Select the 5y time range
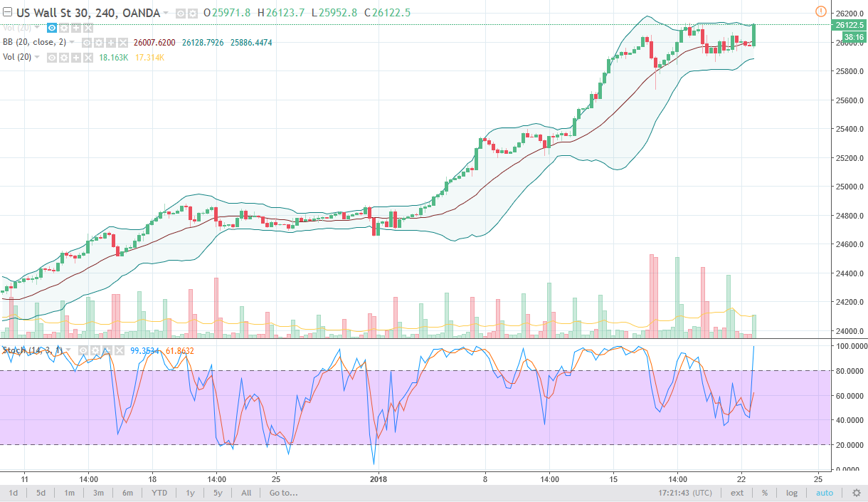Image resolution: width=868 pixels, height=502 pixels. click(217, 493)
